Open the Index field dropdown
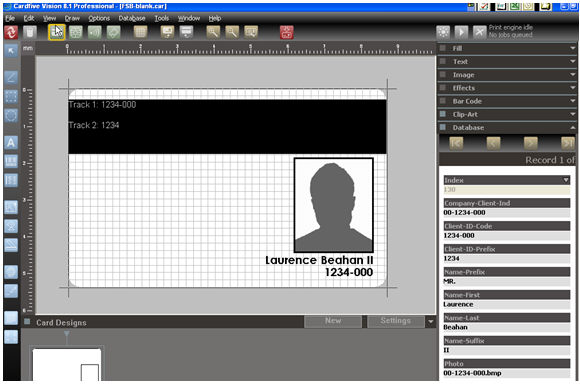Screen dimensions: 580x386 coord(566,180)
